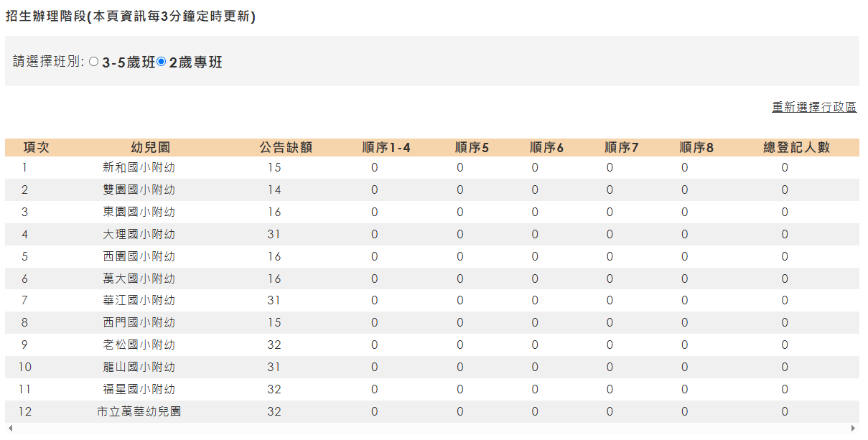Viewport: 868px width, 440px height.
Task: Click the 幼兒園 column header
Action: tap(151, 147)
